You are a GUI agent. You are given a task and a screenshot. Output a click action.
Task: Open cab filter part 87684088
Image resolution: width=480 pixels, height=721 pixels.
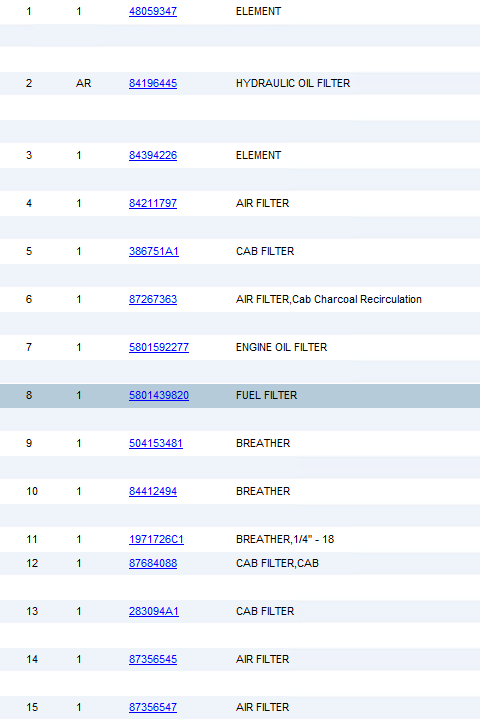(153, 563)
